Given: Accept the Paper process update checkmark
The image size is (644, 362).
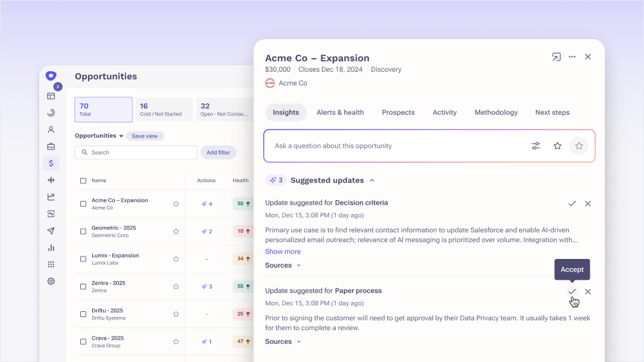Looking at the screenshot, I should click(x=572, y=292).
